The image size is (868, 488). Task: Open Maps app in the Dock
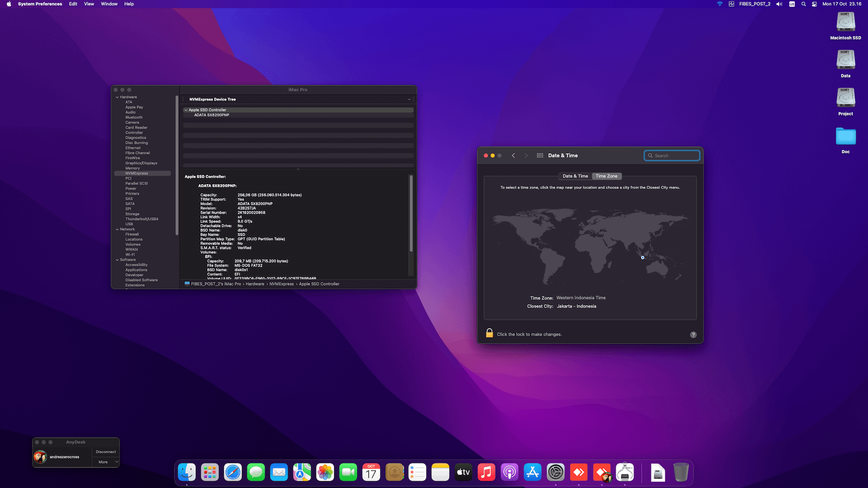coord(302,472)
